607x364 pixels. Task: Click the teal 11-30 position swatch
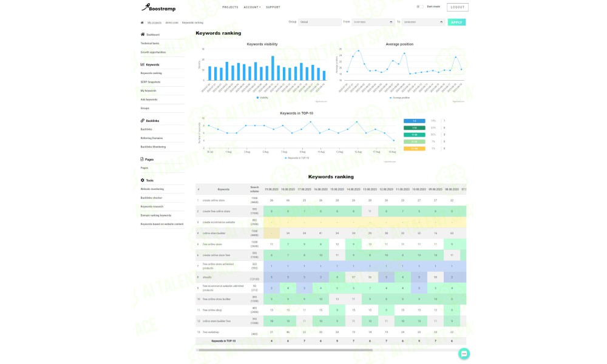414,135
